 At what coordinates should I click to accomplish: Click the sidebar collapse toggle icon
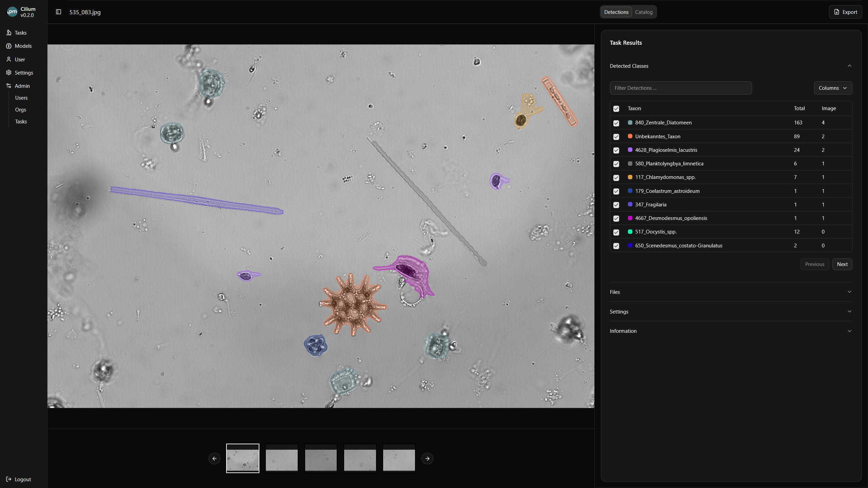point(58,12)
